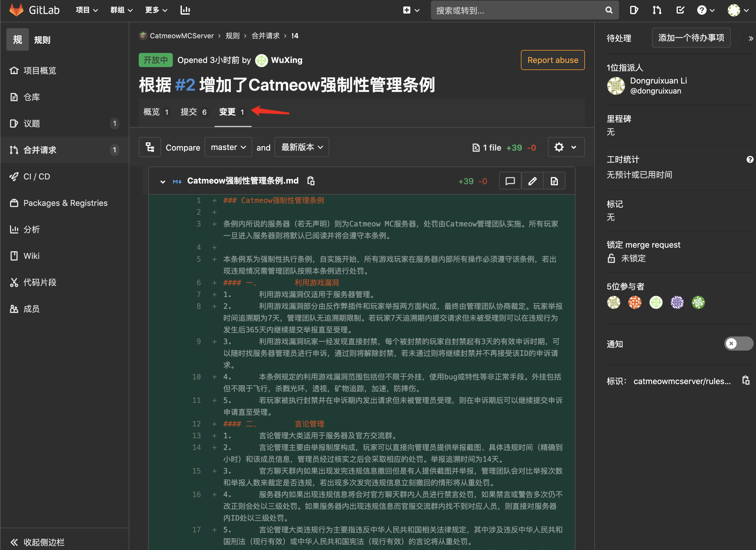Viewport: 756px width, 550px height.
Task: Open the diff settings gear dropdown
Action: pyautogui.click(x=566, y=147)
